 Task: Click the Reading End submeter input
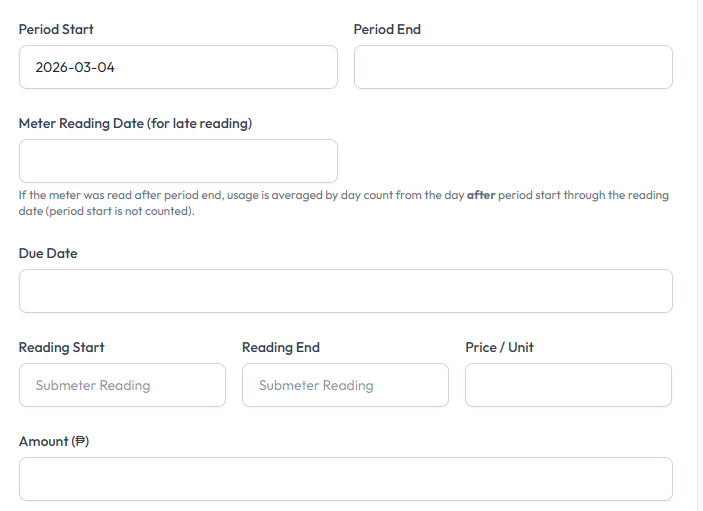[x=345, y=385]
